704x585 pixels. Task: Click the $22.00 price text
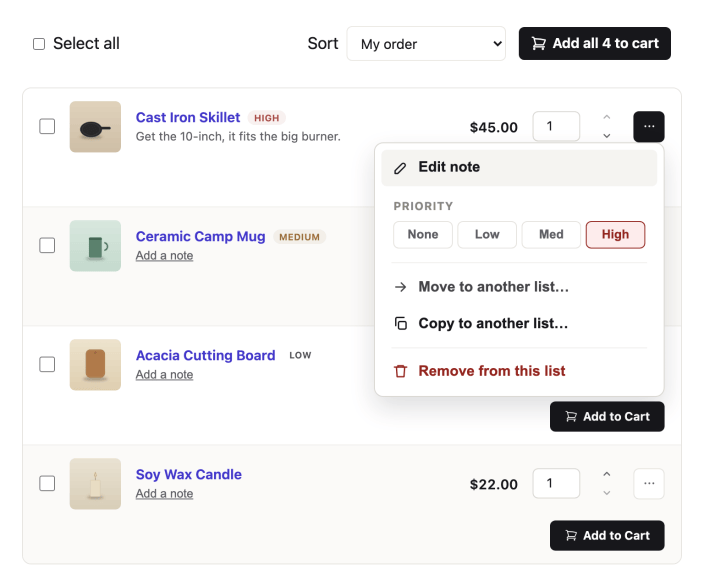[493, 484]
